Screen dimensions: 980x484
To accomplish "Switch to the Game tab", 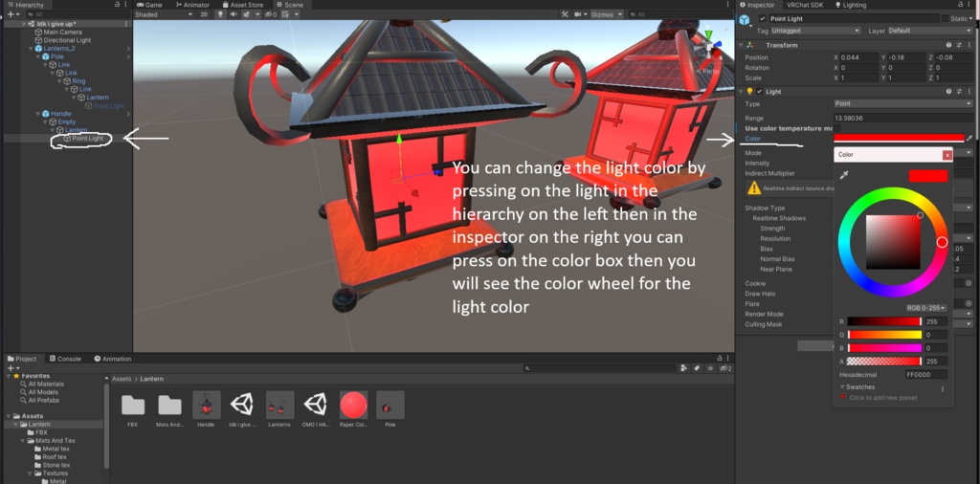I will click(149, 5).
